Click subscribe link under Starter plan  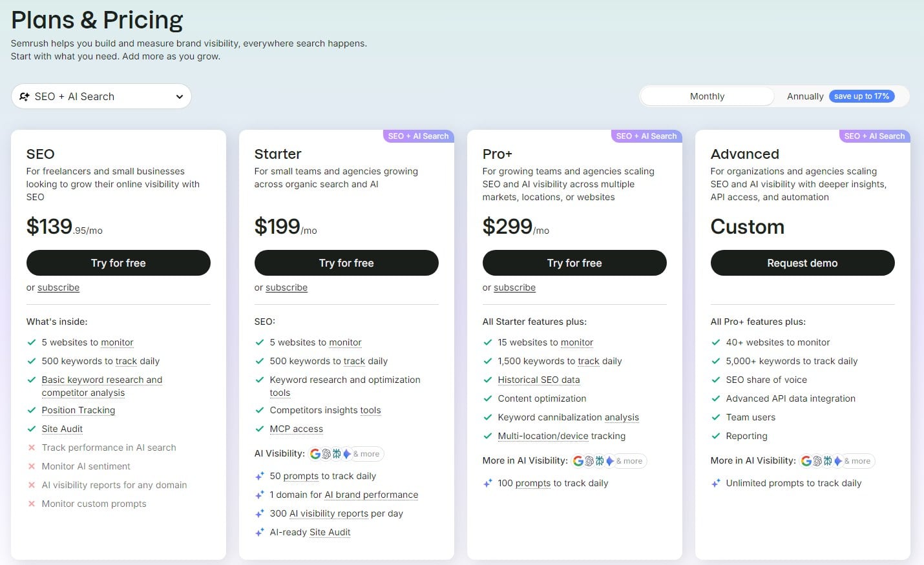[286, 287]
